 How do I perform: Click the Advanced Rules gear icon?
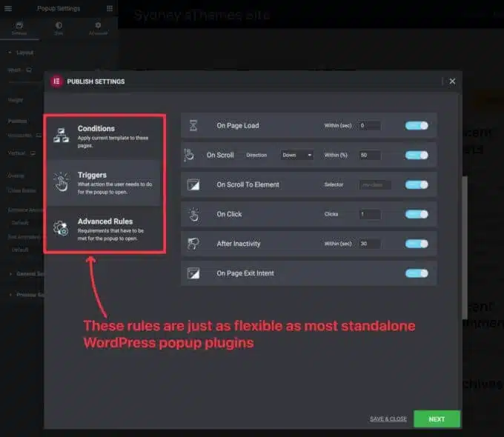[61, 228]
